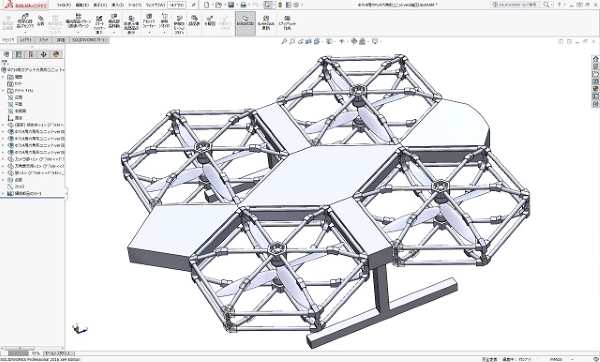Click the Home icon in the right task pane

(595, 59)
